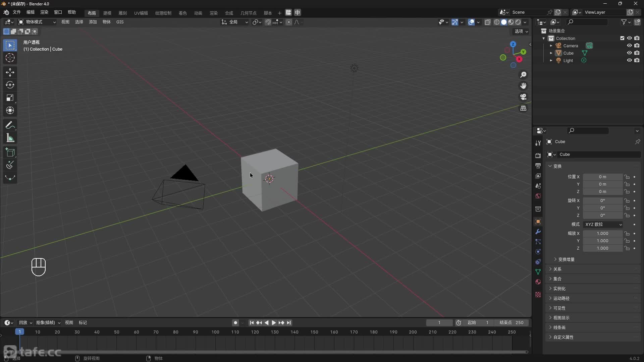Open the Physics properties tab
Screen dimensions: 644x362
538,252
